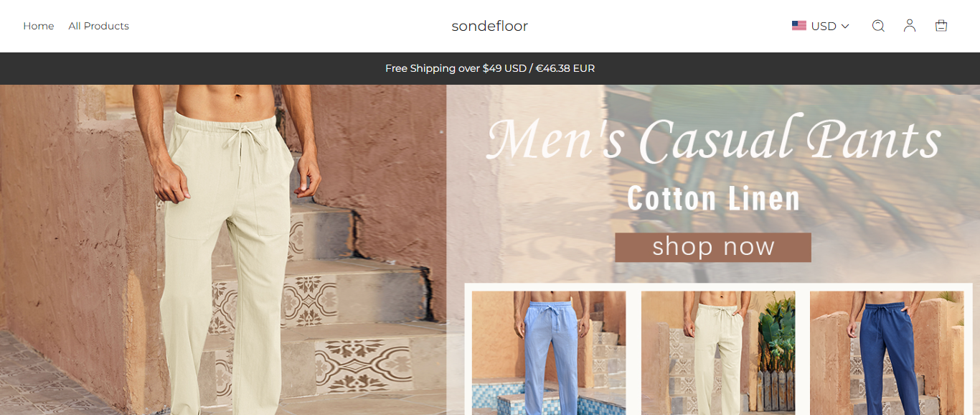The width and height of the screenshot is (980, 415).
Task: Click the shop now button
Action: [x=713, y=247]
